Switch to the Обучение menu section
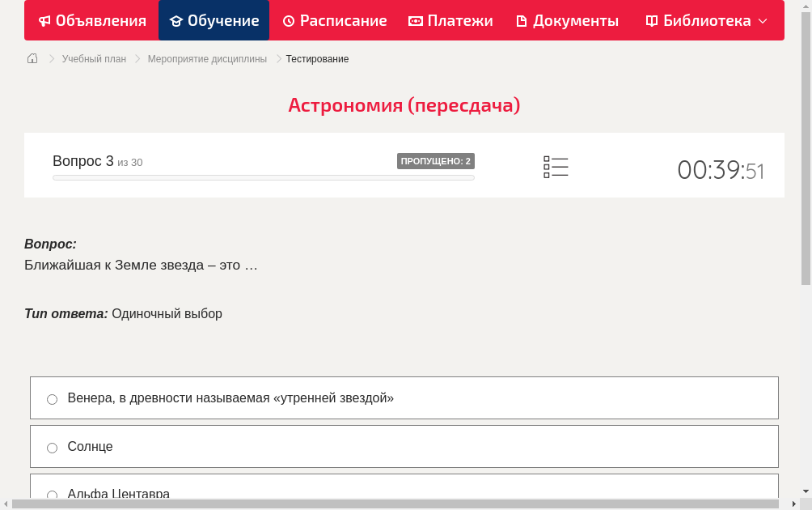This screenshot has width=812, height=510. [x=214, y=20]
